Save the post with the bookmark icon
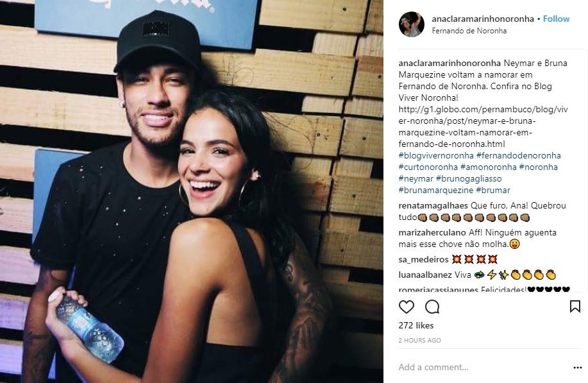 coord(575,307)
